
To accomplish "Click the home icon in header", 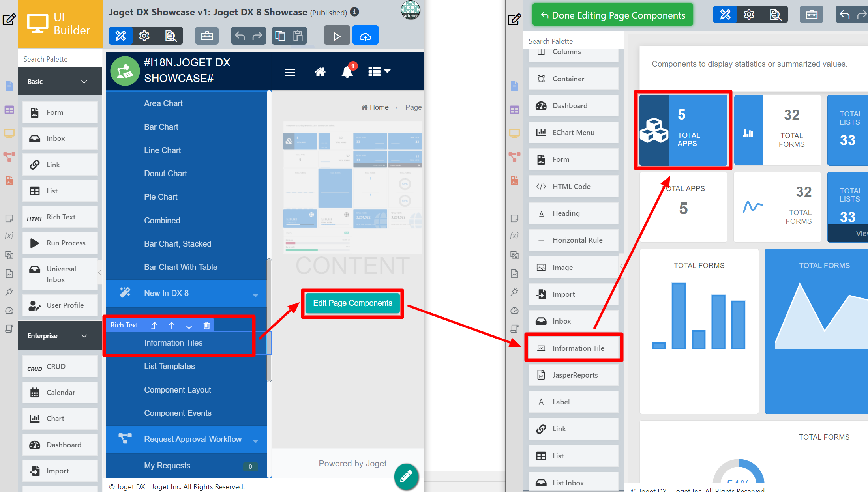I will (x=320, y=72).
